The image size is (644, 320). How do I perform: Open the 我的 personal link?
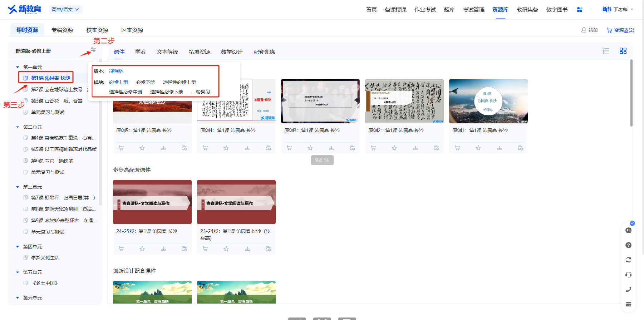pyautogui.click(x=590, y=30)
